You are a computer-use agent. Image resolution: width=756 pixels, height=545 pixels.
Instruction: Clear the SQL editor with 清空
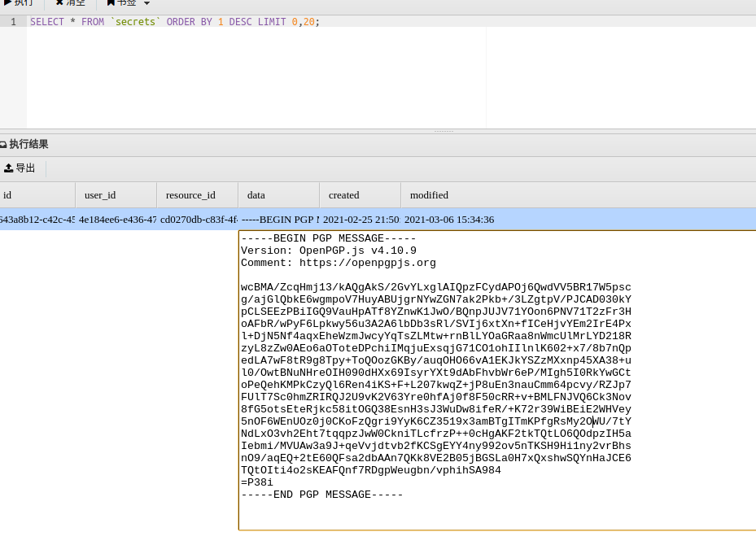[x=71, y=2]
